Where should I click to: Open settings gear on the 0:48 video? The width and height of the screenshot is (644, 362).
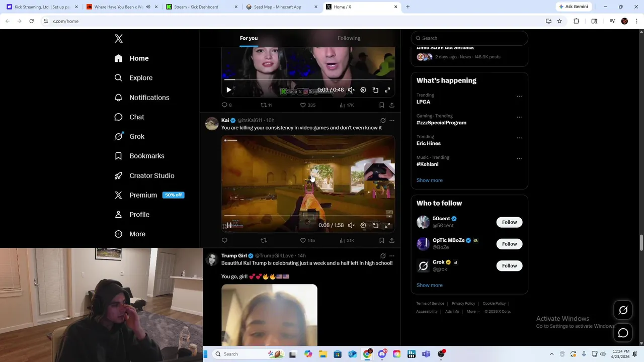coord(363,90)
